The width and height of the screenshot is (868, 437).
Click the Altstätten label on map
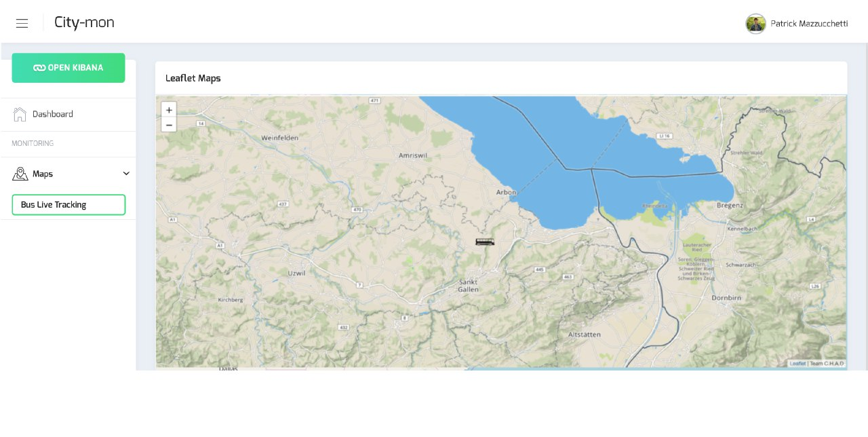585,335
